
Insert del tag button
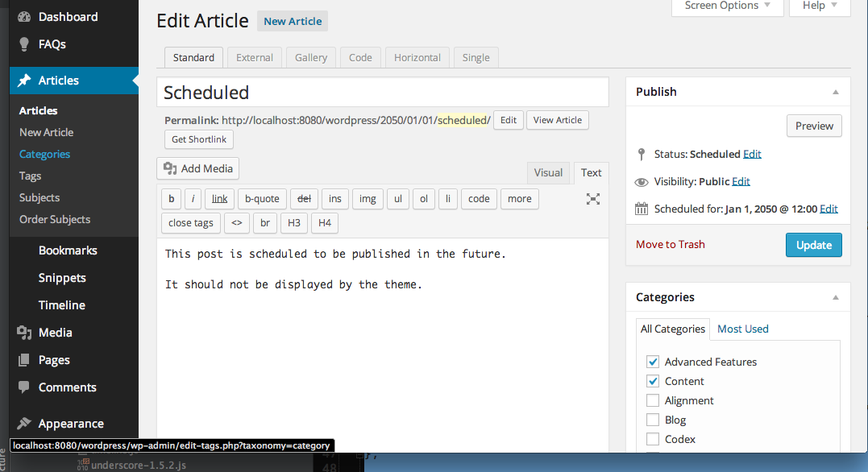(x=304, y=199)
